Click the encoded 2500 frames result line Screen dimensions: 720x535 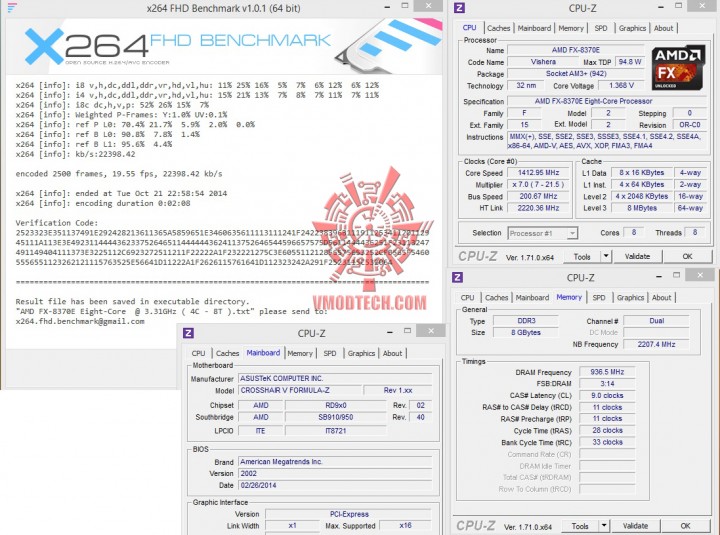(119, 174)
